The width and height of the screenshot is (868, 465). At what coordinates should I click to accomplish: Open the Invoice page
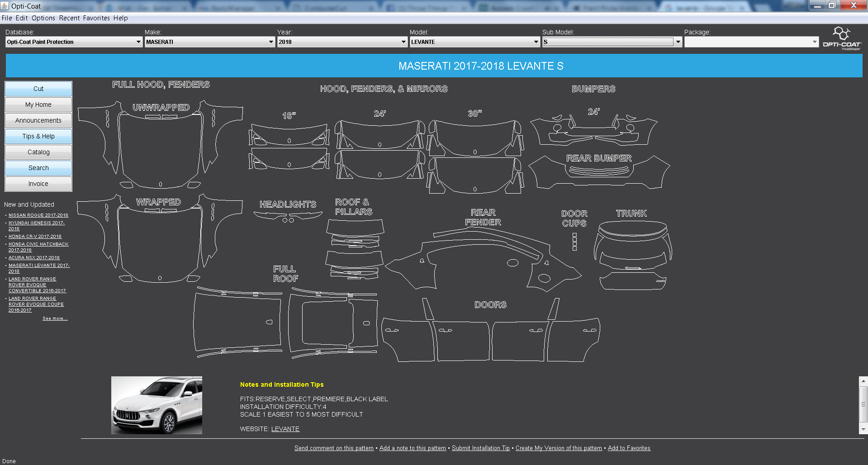(x=38, y=184)
